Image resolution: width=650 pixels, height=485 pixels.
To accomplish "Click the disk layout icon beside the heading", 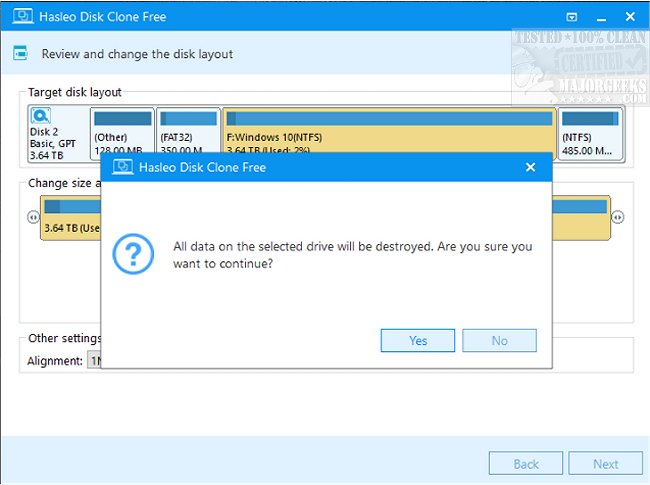I will click(20, 53).
